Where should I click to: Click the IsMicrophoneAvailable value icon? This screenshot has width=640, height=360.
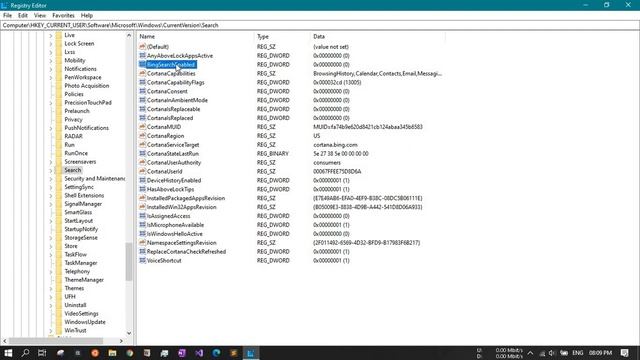[142, 224]
